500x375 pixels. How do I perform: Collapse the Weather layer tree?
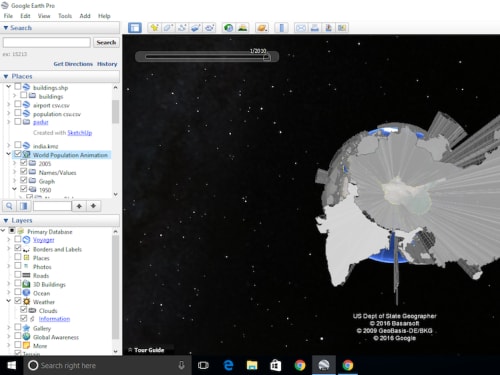pos(9,301)
